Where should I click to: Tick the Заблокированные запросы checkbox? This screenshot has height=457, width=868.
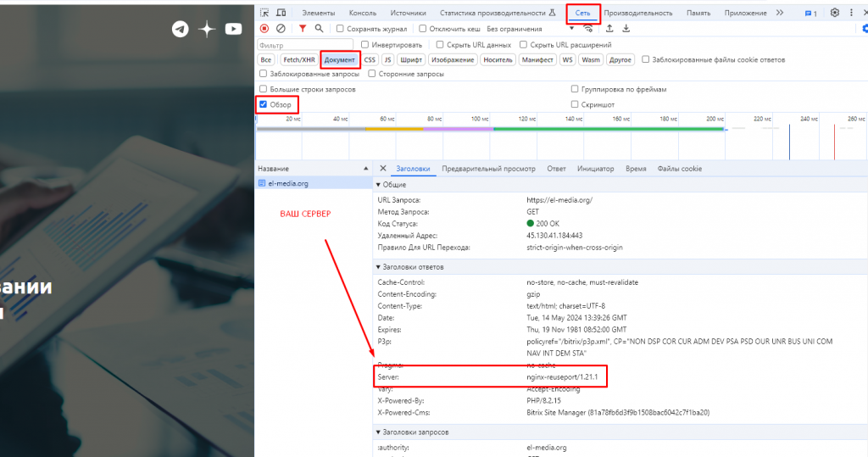(263, 74)
